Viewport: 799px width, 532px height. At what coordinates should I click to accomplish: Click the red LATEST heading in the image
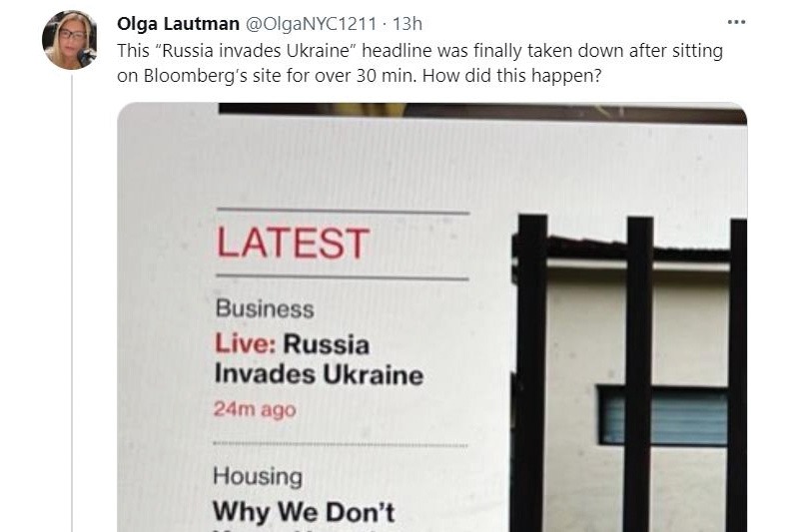tap(293, 244)
